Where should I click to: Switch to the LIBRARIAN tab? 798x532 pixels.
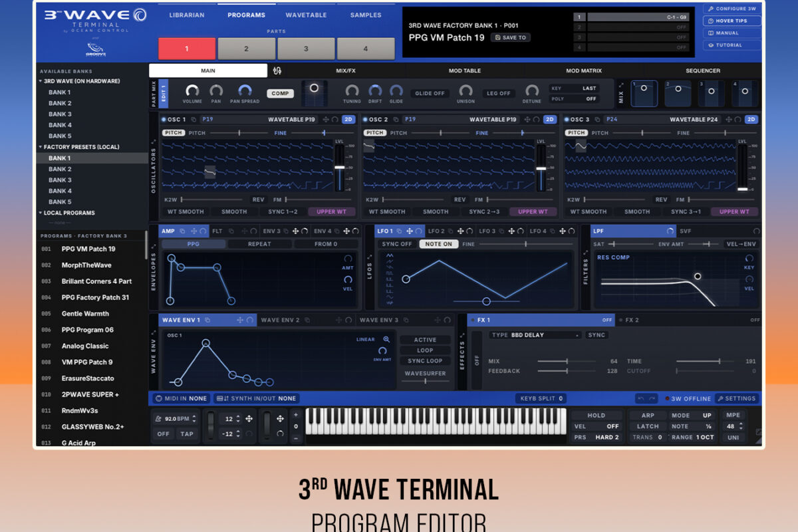(x=187, y=15)
